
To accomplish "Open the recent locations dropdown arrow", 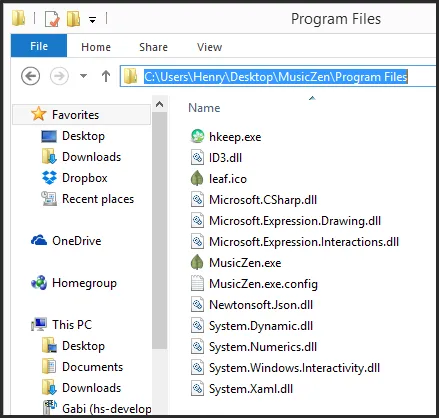I will coord(83,76).
